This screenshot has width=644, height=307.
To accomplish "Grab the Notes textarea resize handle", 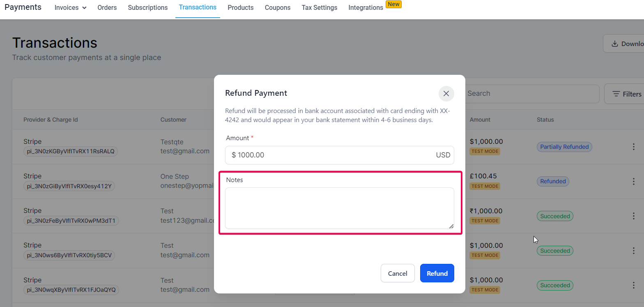I will click(451, 226).
